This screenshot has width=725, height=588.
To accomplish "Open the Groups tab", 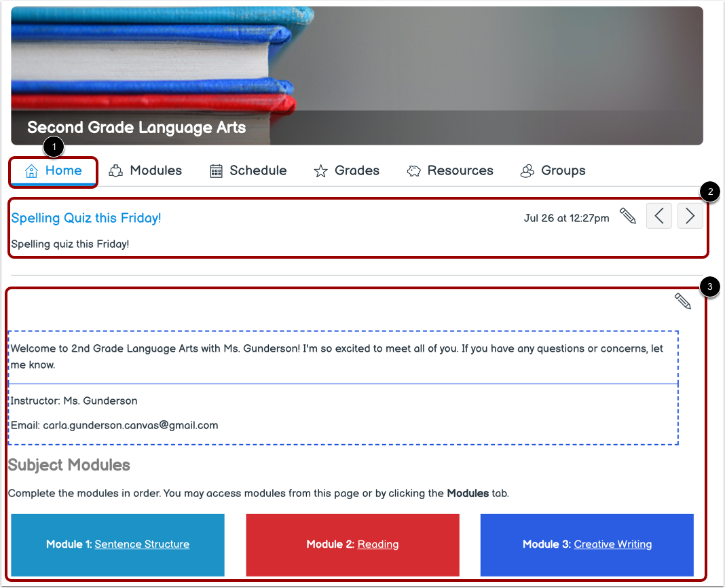I will click(x=563, y=171).
